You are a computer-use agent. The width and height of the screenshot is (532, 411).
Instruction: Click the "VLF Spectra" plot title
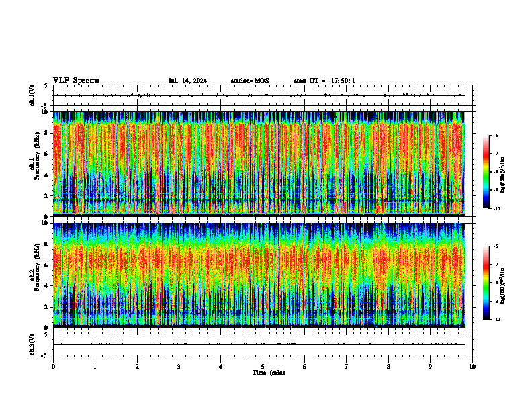coord(76,81)
